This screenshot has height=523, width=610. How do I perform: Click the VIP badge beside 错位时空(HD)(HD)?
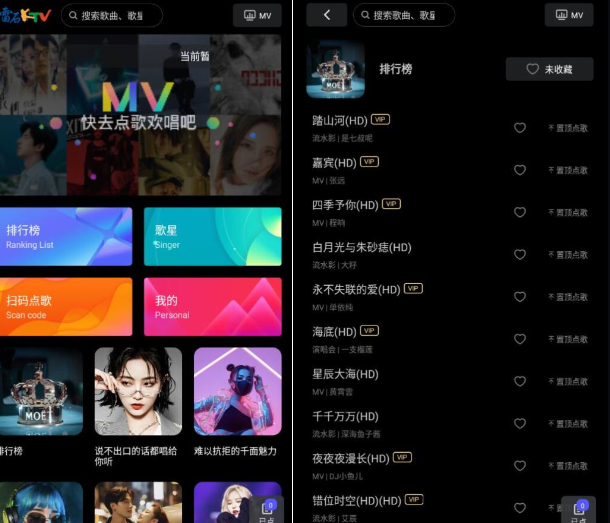[414, 499]
